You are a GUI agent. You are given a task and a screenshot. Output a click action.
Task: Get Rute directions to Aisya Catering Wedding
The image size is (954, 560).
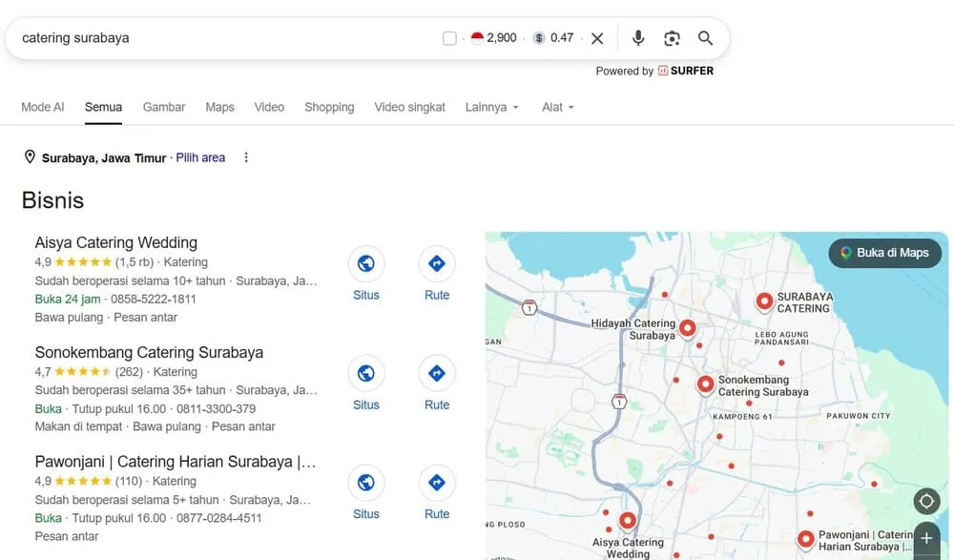437,263
